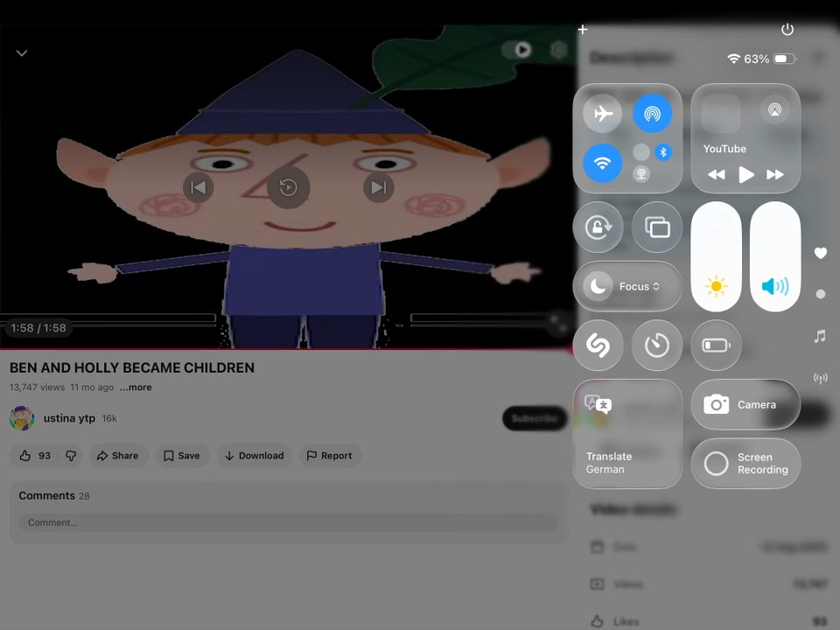Viewport: 840px width, 630px height.
Task: Open Screen Mirroring control
Action: click(657, 227)
